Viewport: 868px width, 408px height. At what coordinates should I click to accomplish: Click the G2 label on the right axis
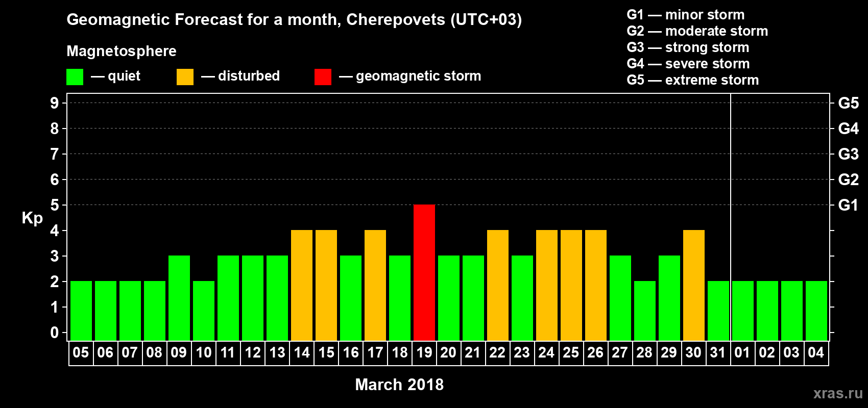point(849,180)
